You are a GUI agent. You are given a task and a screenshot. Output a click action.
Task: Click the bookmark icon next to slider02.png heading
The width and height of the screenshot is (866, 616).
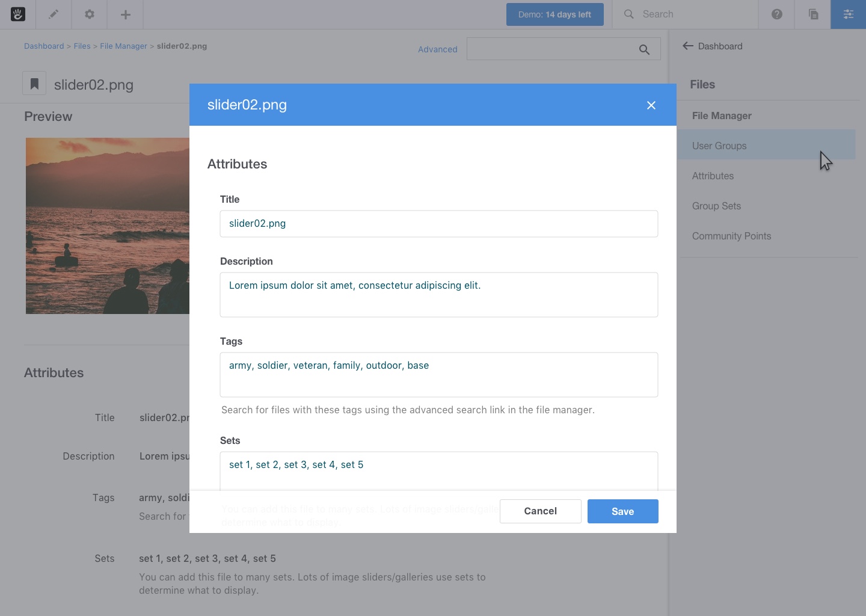click(34, 84)
